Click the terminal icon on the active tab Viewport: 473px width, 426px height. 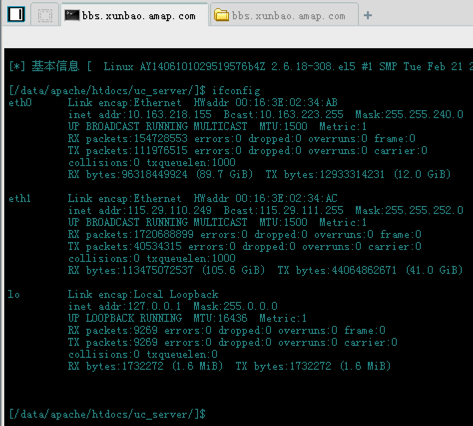72,15
